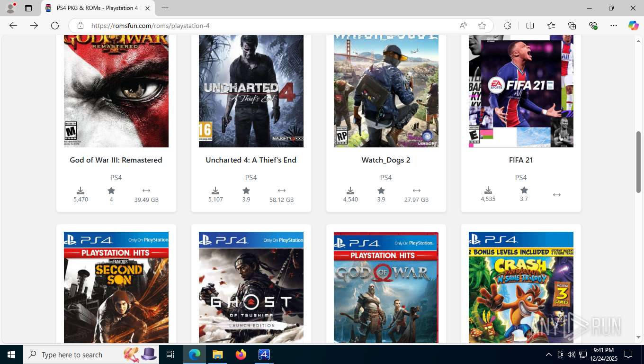Click file size icon under Uncharted 4
644x364 pixels.
281,191
